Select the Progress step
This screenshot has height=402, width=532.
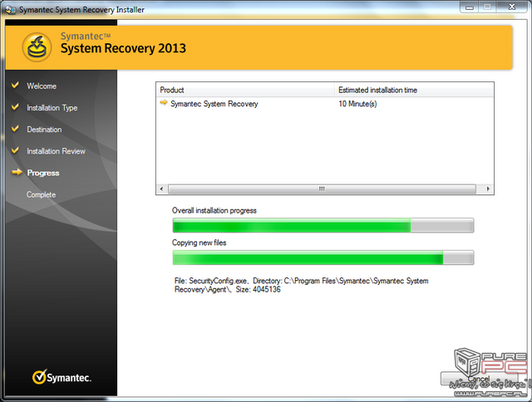coord(43,173)
